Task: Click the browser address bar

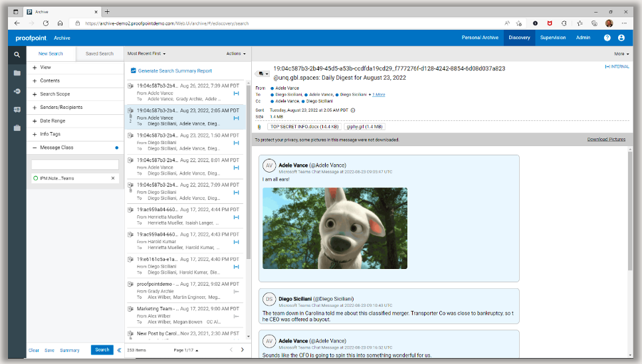Action: (286, 23)
